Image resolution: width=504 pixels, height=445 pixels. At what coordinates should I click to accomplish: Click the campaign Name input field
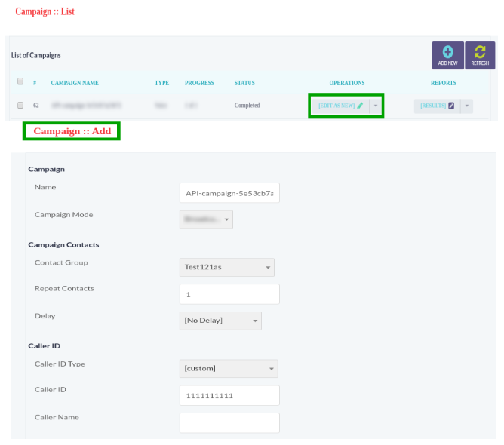click(229, 193)
